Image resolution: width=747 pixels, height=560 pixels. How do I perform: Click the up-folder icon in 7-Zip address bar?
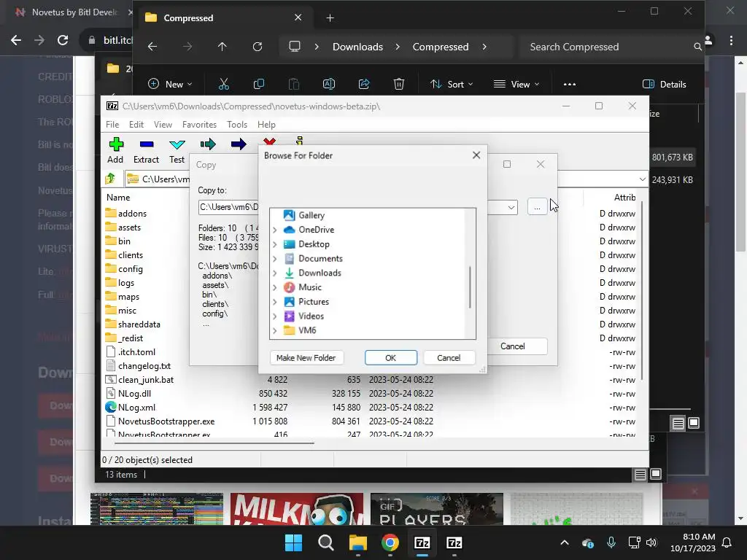point(111,179)
